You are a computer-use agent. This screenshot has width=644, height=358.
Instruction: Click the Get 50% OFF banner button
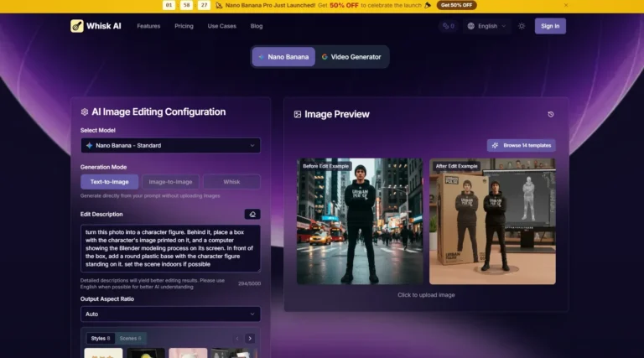click(456, 5)
